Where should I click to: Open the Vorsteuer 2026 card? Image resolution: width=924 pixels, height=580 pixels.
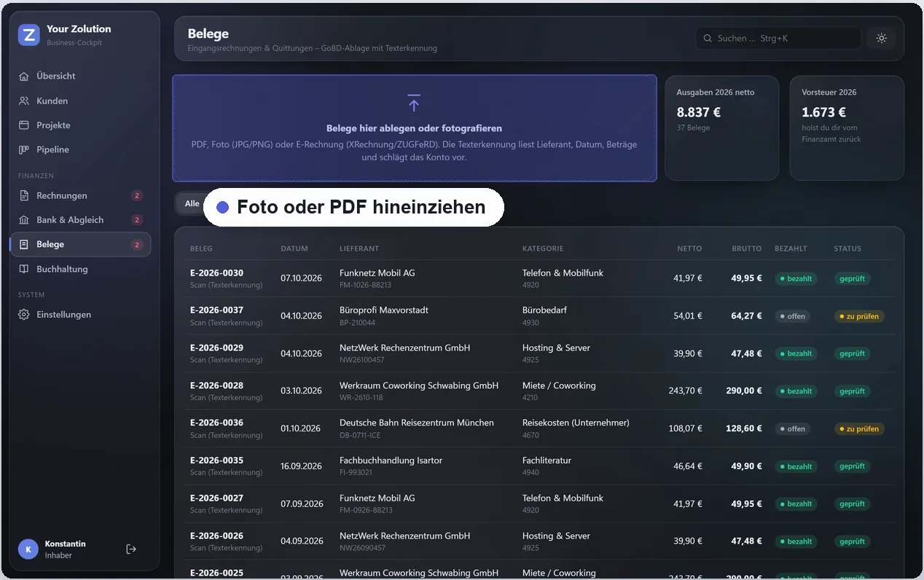[x=847, y=128]
